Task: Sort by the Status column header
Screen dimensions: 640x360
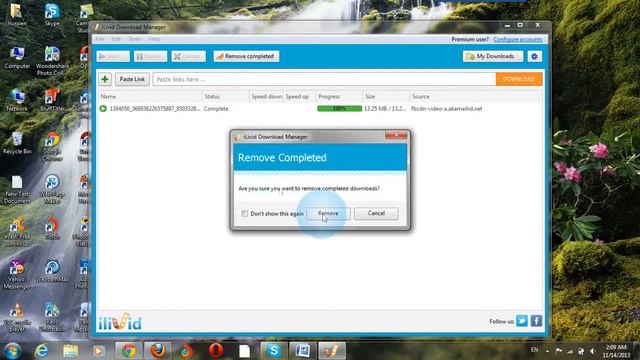Action: pyautogui.click(x=225, y=97)
